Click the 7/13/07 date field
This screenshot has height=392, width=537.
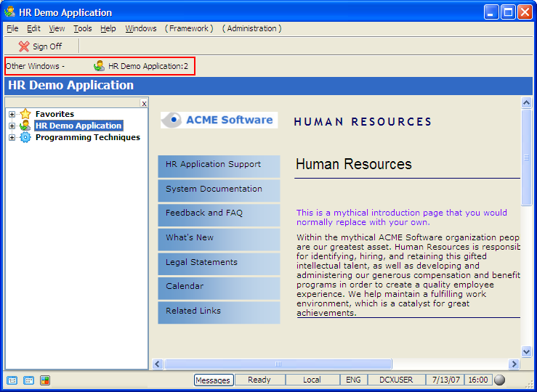pyautogui.click(x=446, y=380)
